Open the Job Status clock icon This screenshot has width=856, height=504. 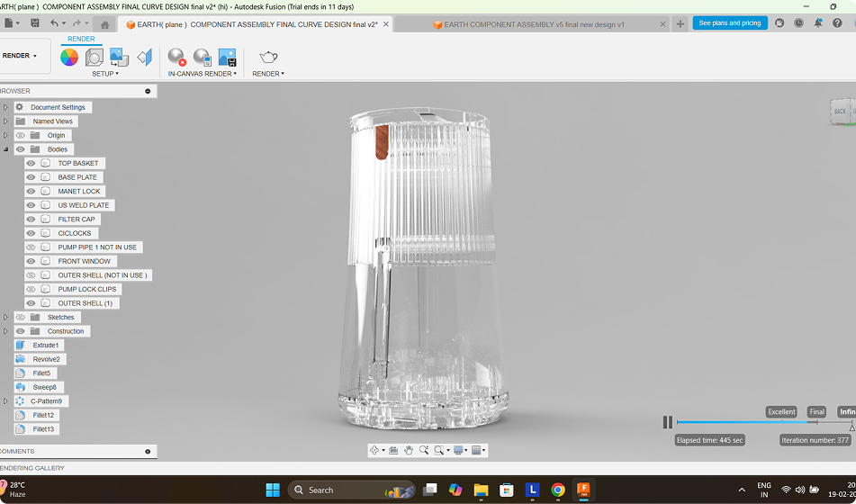coord(798,22)
